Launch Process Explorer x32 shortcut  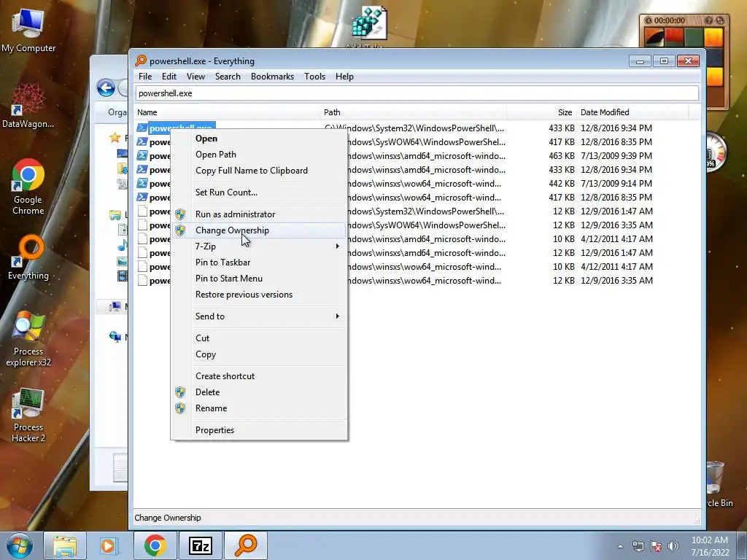pyautogui.click(x=28, y=339)
